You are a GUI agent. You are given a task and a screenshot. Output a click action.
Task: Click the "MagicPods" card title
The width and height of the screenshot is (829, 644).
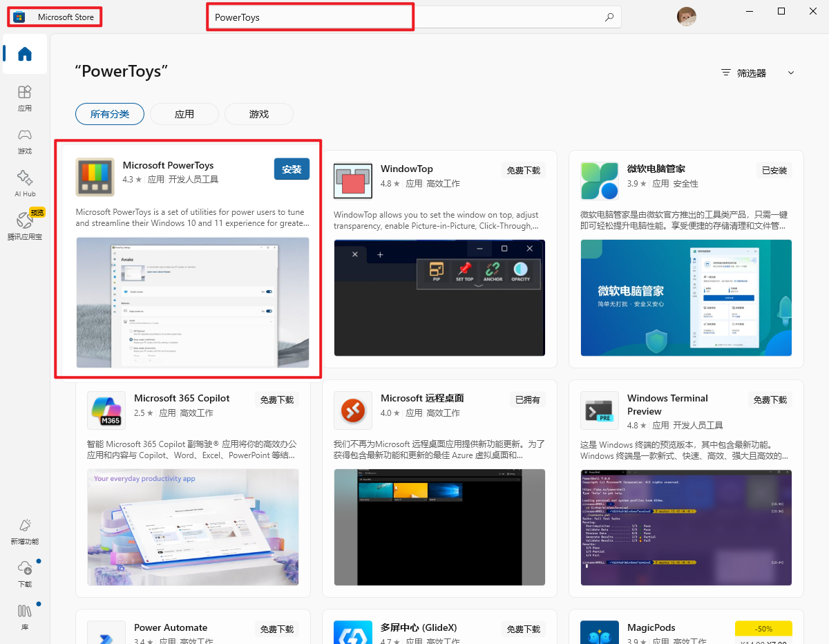point(651,627)
